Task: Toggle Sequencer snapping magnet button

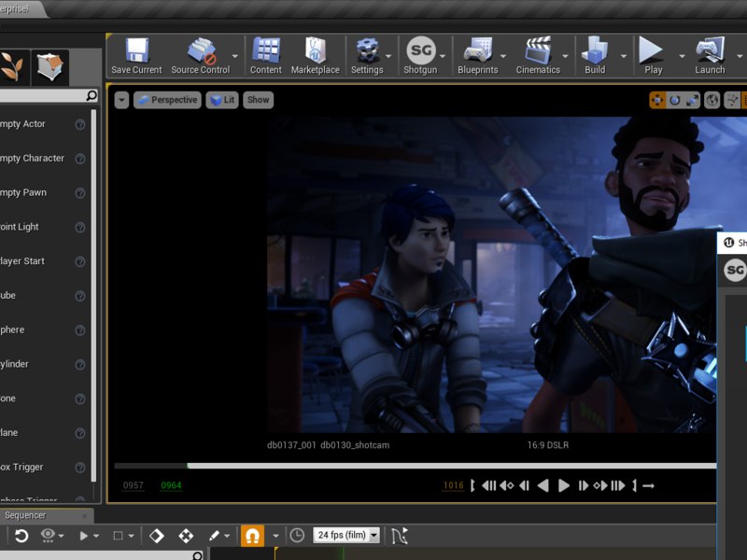Action: (x=252, y=535)
